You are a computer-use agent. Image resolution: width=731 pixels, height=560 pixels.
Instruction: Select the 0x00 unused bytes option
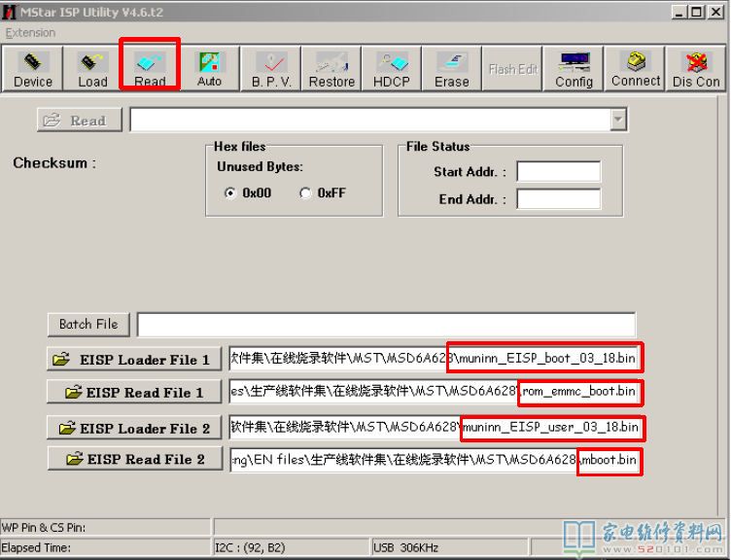pyautogui.click(x=231, y=193)
